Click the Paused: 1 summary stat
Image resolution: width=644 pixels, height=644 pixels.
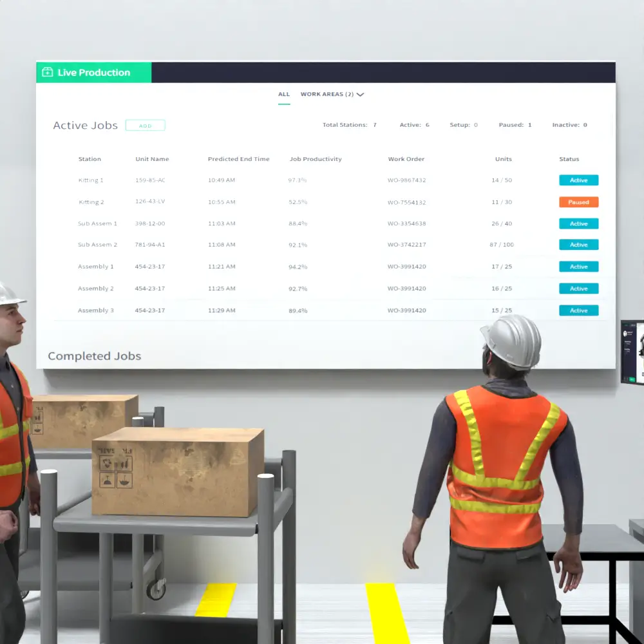[x=514, y=124]
